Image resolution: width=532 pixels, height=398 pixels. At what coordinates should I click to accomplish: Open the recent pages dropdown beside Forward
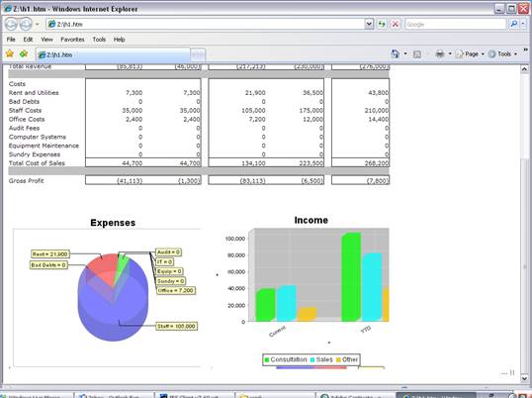pos(38,24)
